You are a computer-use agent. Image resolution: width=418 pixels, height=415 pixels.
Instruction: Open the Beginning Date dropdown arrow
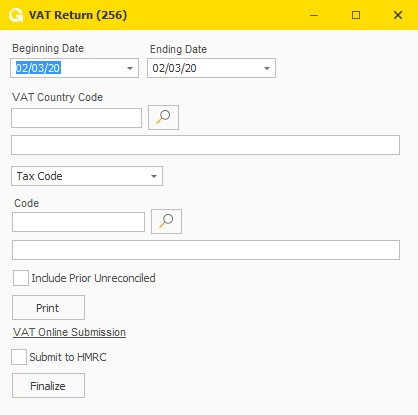(130, 68)
